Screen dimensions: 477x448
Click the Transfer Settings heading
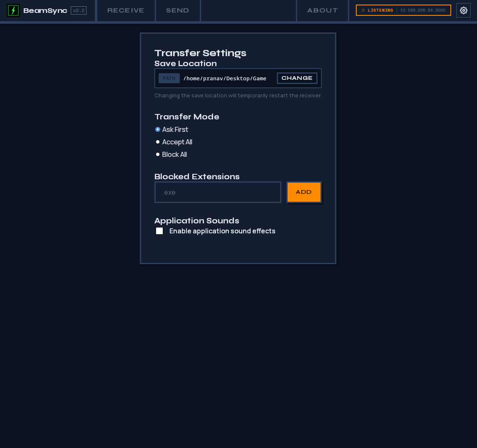pos(200,53)
